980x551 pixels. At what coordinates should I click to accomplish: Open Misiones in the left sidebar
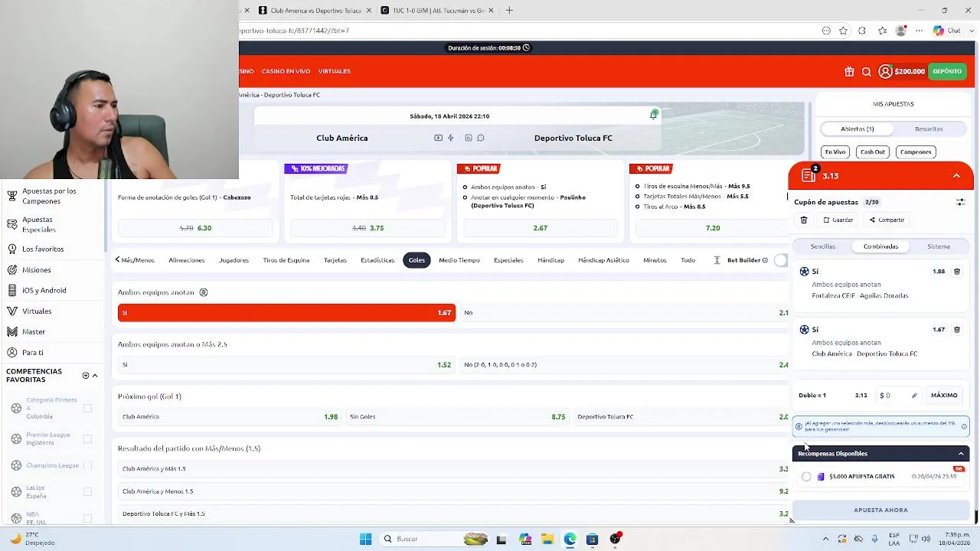(36, 270)
